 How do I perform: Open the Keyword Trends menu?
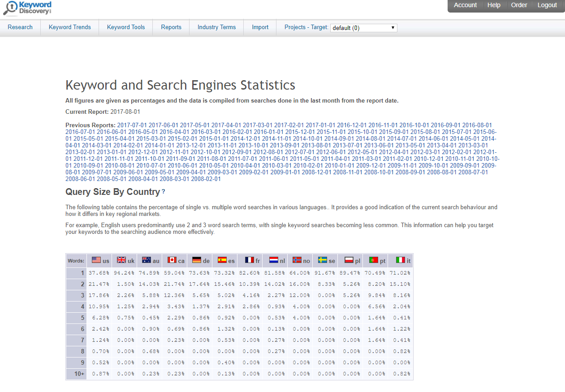coord(70,27)
